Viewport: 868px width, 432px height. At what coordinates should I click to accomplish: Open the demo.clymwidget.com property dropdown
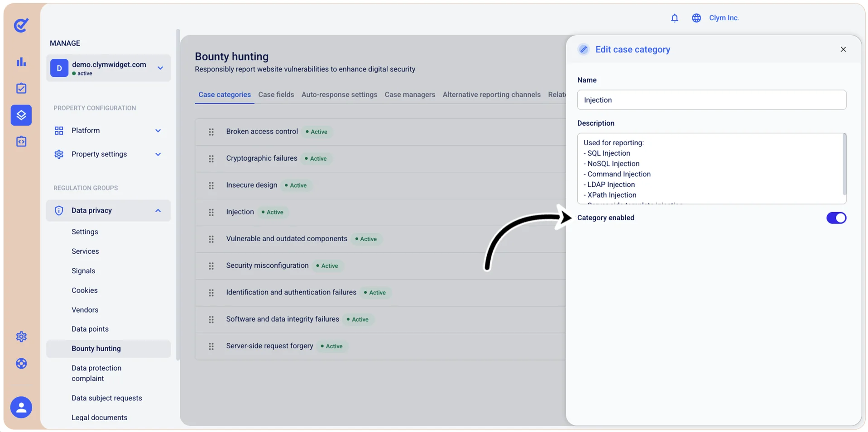(108, 68)
